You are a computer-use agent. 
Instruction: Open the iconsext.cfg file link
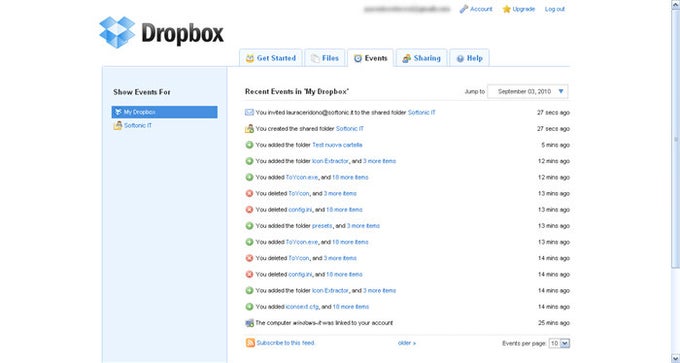pos(302,307)
